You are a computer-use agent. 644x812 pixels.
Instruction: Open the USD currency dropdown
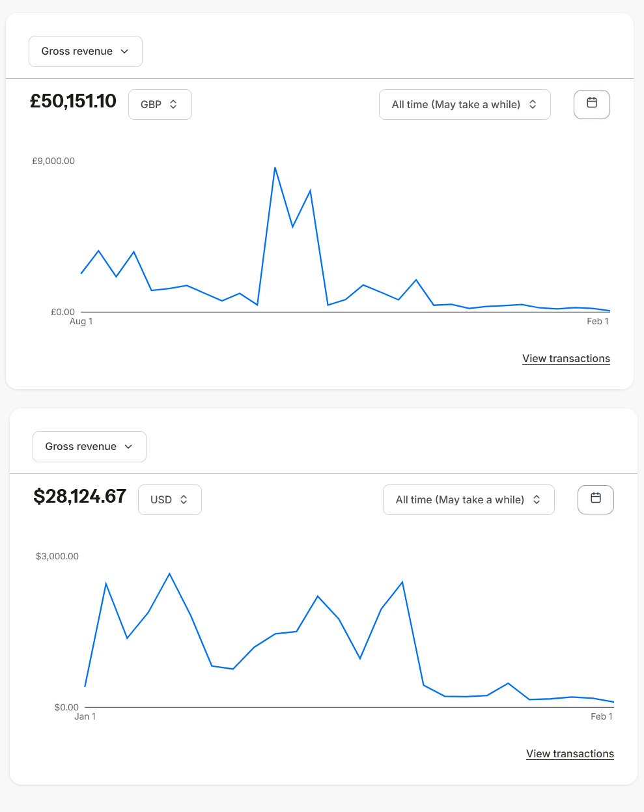pos(169,499)
